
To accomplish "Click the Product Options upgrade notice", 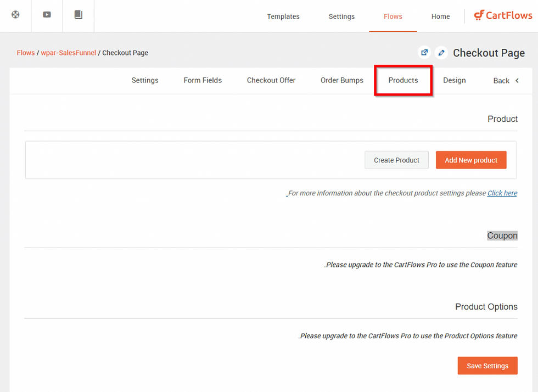I will click(x=407, y=335).
